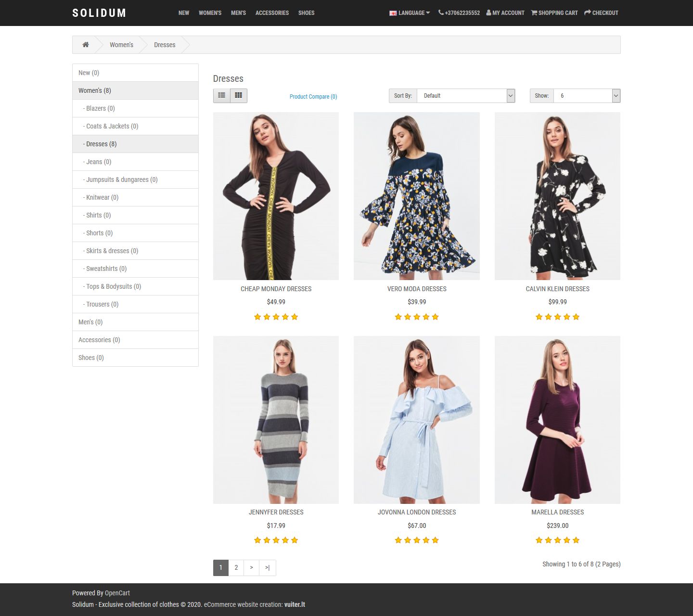Open My Account menu
This screenshot has height=616, width=693.
click(x=505, y=13)
